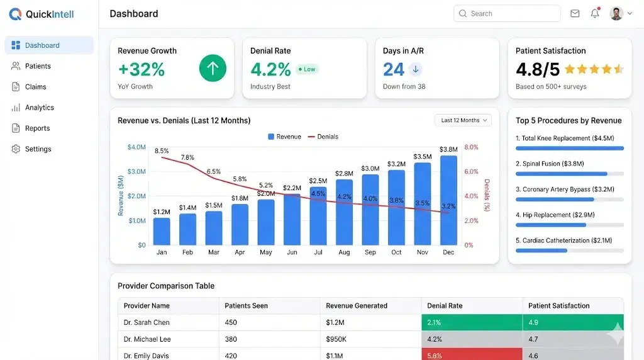The image size is (644, 360).
Task: Click the search magnifier icon
Action: [x=463, y=14]
